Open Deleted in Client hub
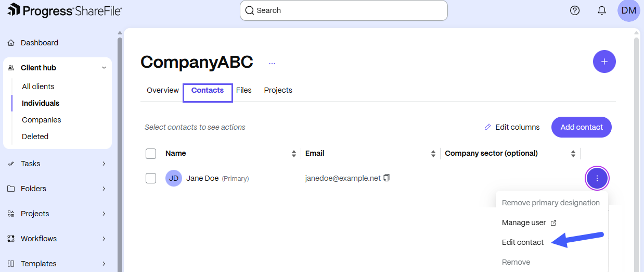644x272 pixels. click(x=35, y=137)
